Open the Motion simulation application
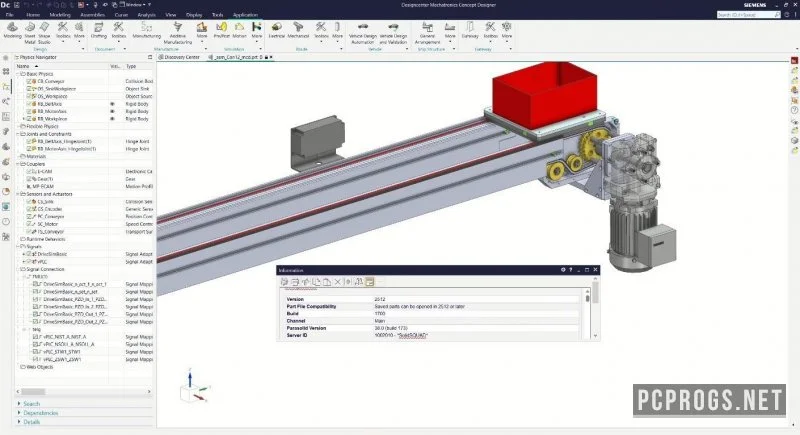Viewport: 800px width, 435px height. point(239,30)
